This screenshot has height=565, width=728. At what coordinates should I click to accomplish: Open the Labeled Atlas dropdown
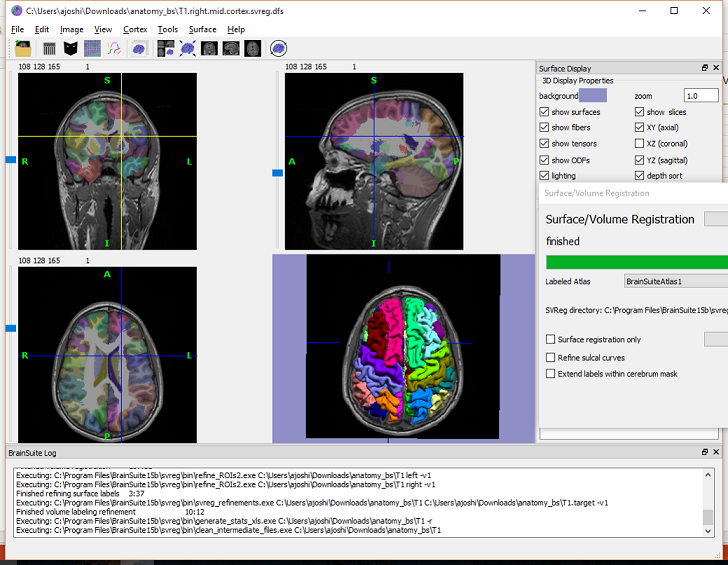click(675, 282)
